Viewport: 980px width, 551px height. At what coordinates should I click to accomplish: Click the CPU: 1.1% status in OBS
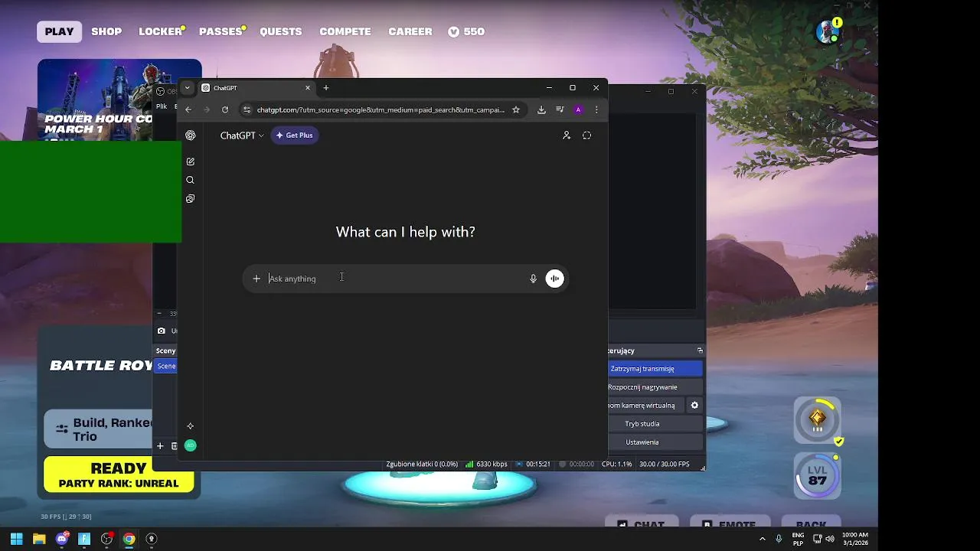coord(616,464)
